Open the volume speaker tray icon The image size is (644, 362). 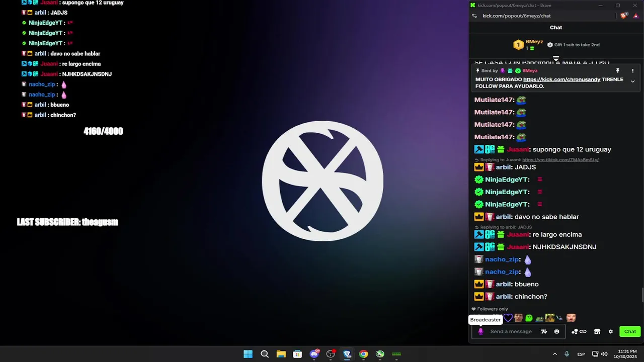[x=604, y=354]
